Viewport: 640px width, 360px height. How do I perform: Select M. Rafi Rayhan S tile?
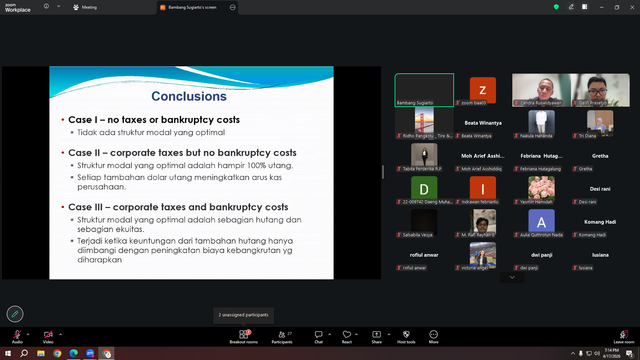(x=483, y=222)
